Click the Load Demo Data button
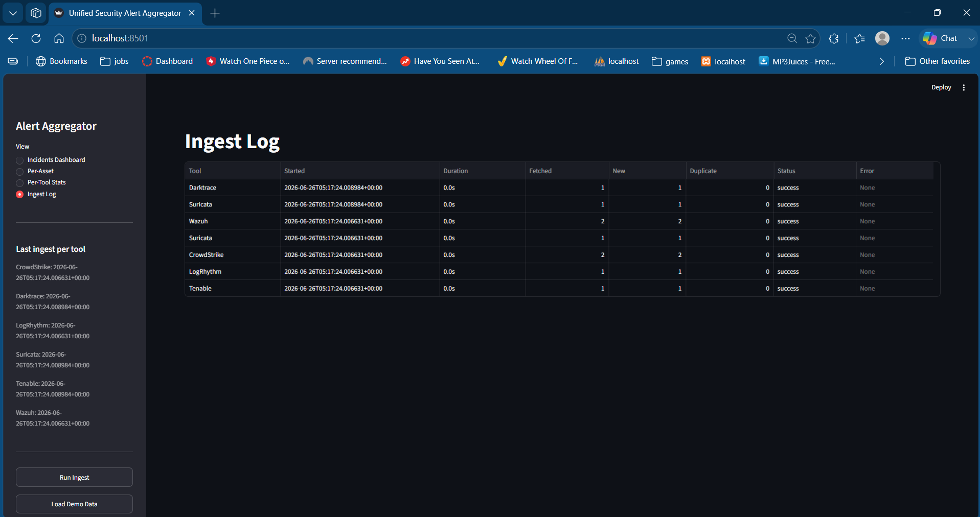 (x=74, y=504)
